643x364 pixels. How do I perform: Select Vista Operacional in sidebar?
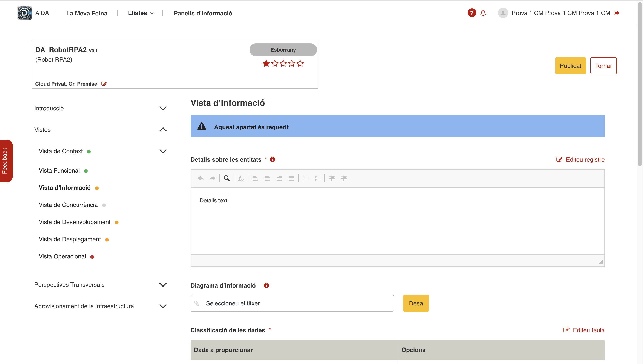(x=62, y=256)
